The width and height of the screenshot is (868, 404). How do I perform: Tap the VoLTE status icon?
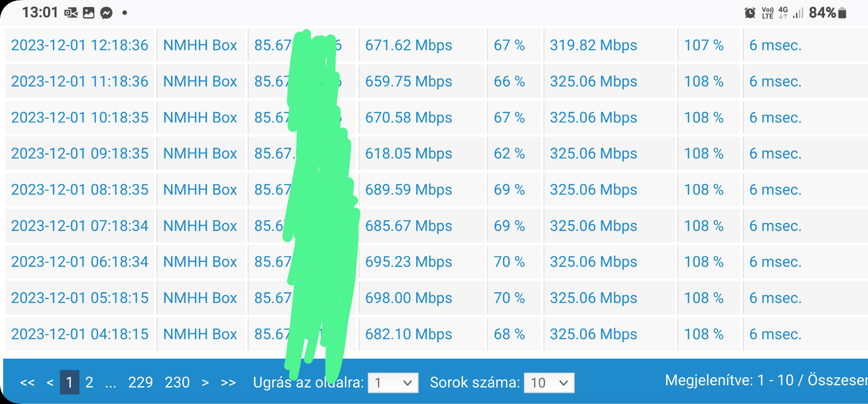tap(768, 13)
